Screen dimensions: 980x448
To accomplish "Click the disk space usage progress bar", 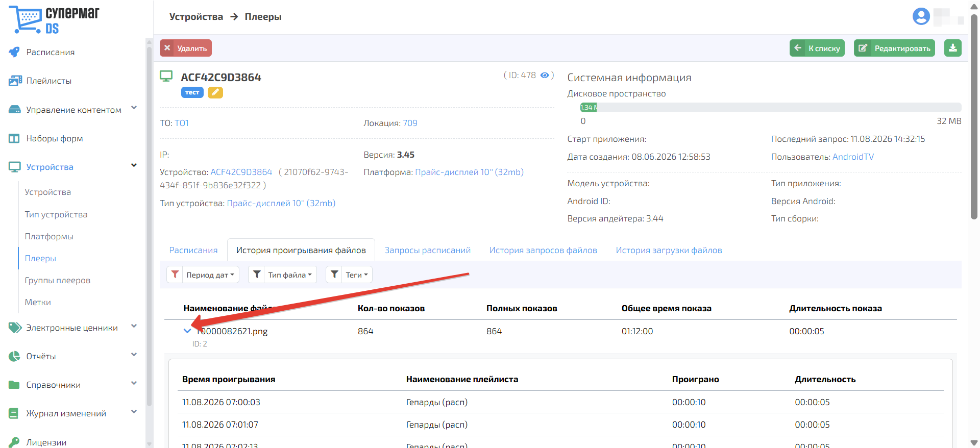I will coord(771,107).
